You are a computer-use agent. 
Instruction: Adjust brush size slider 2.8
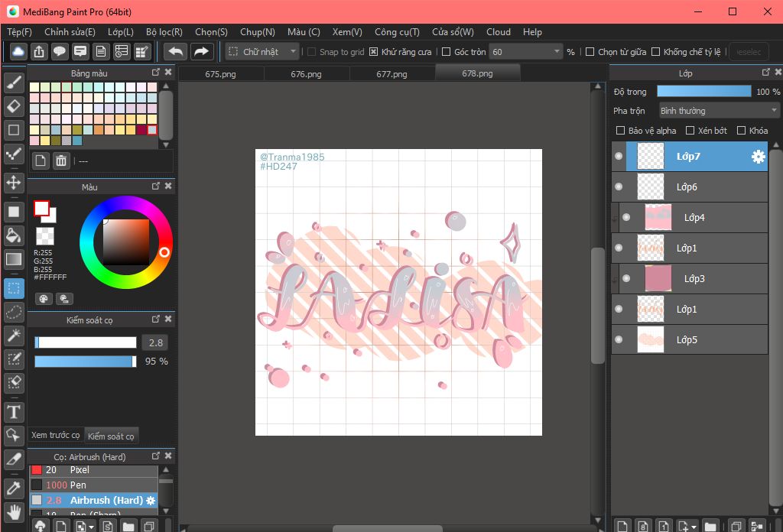click(x=86, y=342)
